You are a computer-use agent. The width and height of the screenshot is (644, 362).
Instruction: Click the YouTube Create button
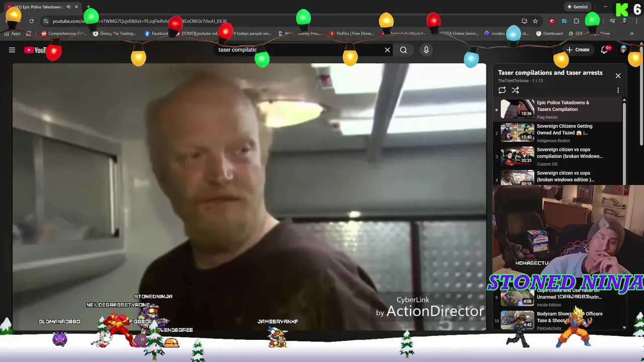pos(578,50)
